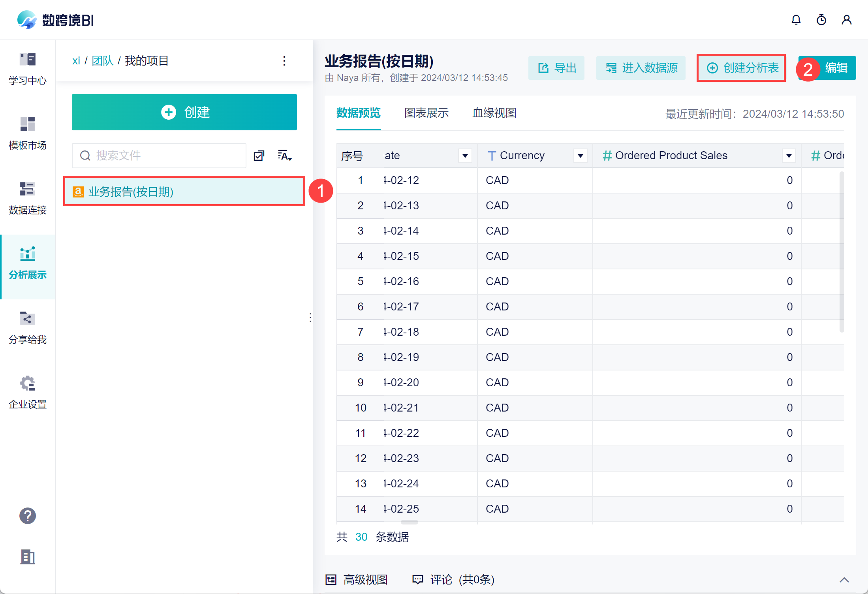868x594 pixels.
Task: Click the 创建分析表 button
Action: click(x=742, y=68)
